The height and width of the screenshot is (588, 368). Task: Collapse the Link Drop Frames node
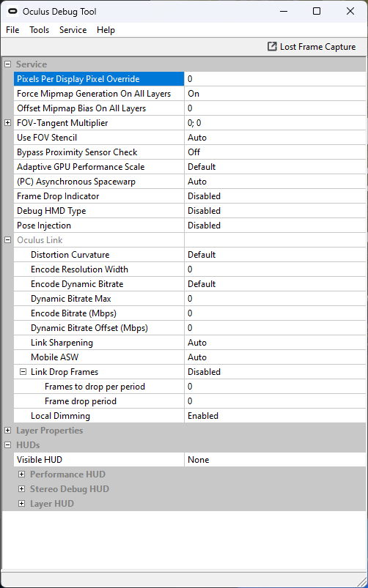point(23,372)
